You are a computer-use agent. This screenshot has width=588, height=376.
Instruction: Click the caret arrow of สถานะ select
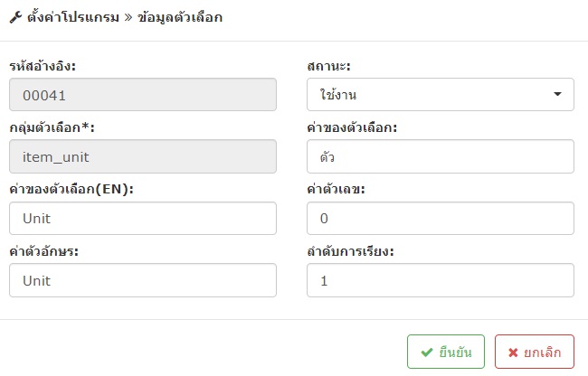tap(557, 94)
